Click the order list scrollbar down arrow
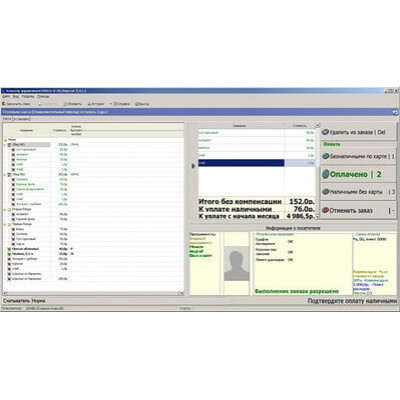The height and width of the screenshot is (400, 400). click(x=317, y=217)
